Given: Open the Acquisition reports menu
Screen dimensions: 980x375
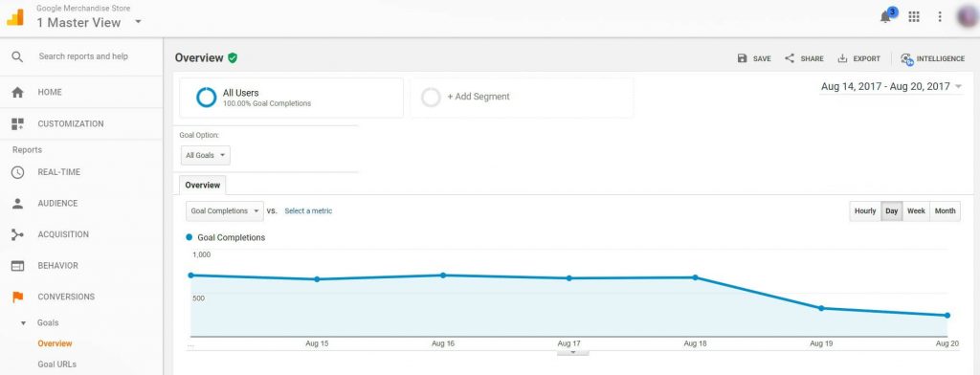Looking at the screenshot, I should [63, 234].
